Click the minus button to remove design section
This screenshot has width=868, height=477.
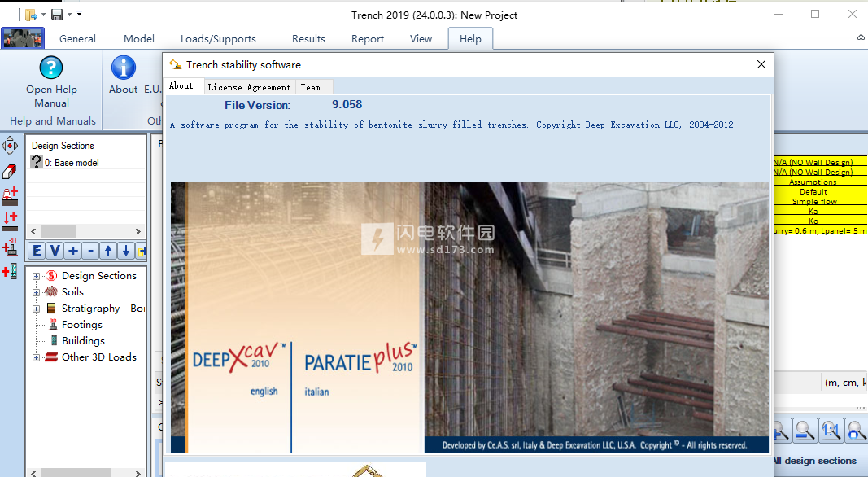coord(90,251)
